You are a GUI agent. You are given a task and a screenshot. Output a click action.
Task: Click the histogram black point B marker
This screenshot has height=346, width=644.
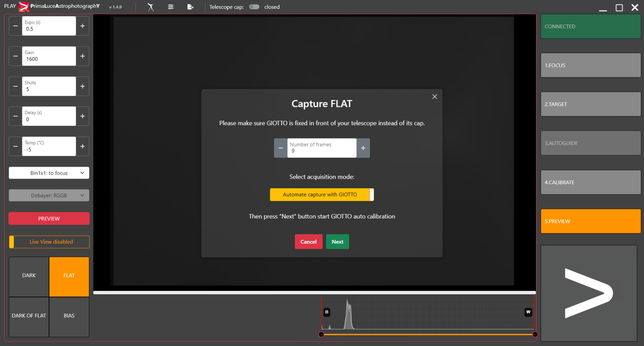click(x=327, y=312)
